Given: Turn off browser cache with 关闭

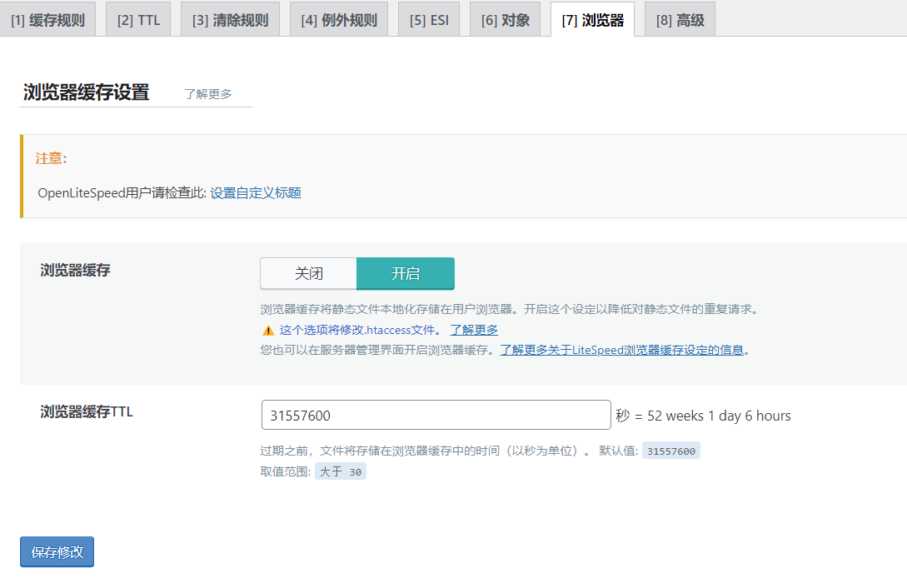Looking at the screenshot, I should pos(308,273).
